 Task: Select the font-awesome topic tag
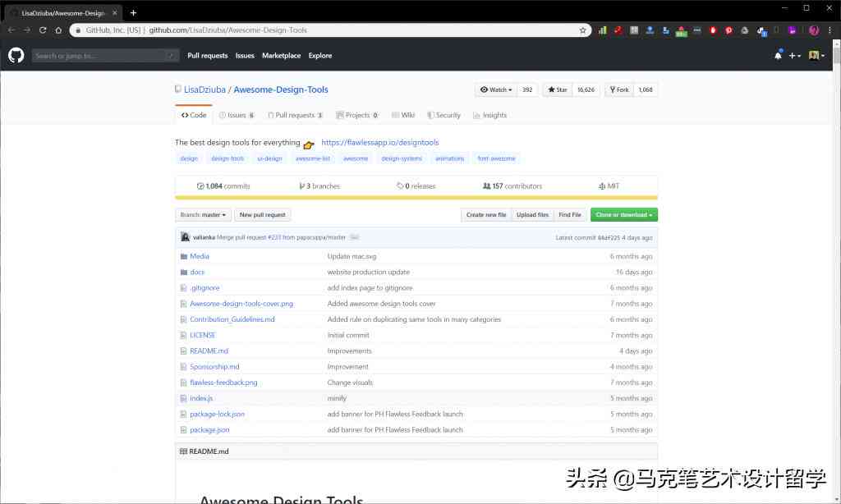(496, 158)
